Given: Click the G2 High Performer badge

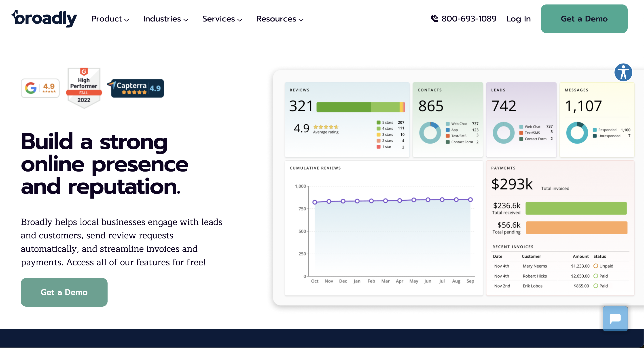Looking at the screenshot, I should (x=84, y=88).
